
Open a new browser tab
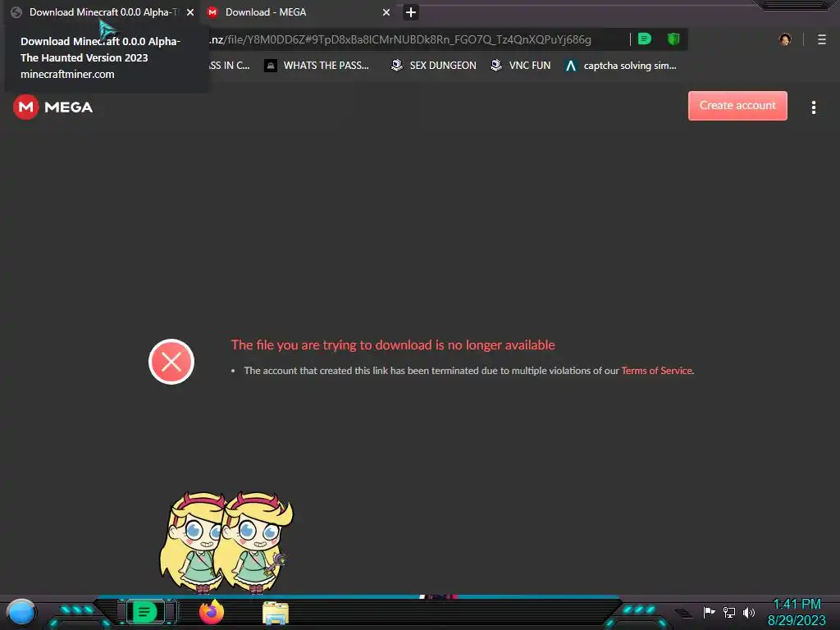[410, 12]
